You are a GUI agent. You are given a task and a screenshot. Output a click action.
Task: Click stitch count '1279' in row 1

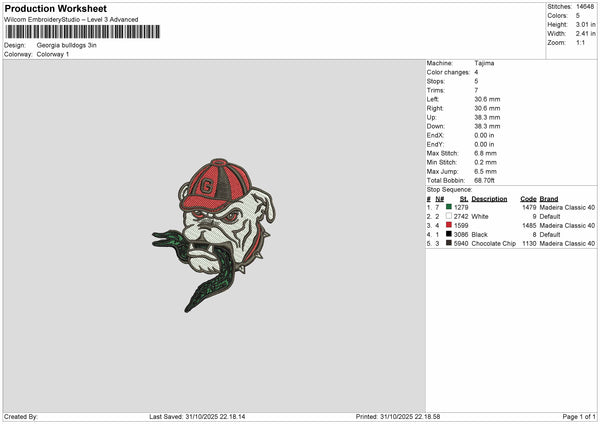[461, 207]
